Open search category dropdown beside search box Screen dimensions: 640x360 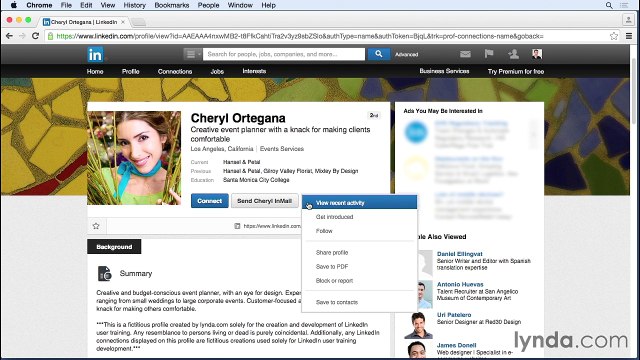click(x=192, y=54)
